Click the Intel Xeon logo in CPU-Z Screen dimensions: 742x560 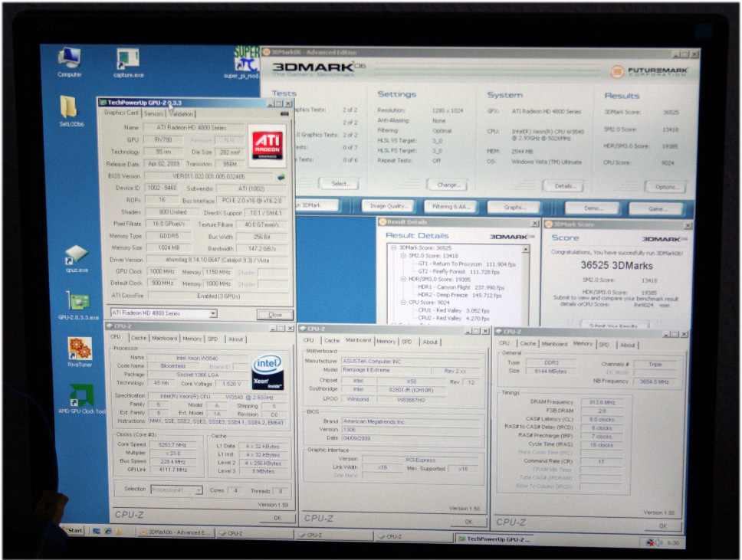268,372
